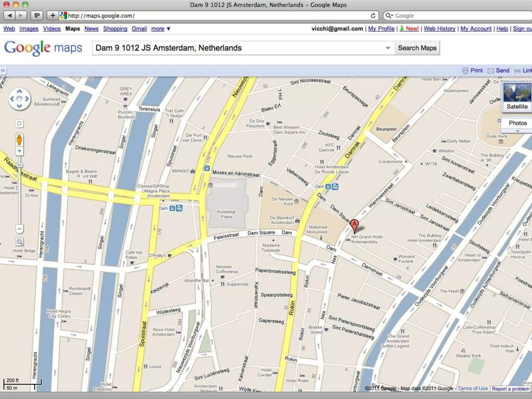Pan map right with the arrow control

tap(27, 99)
